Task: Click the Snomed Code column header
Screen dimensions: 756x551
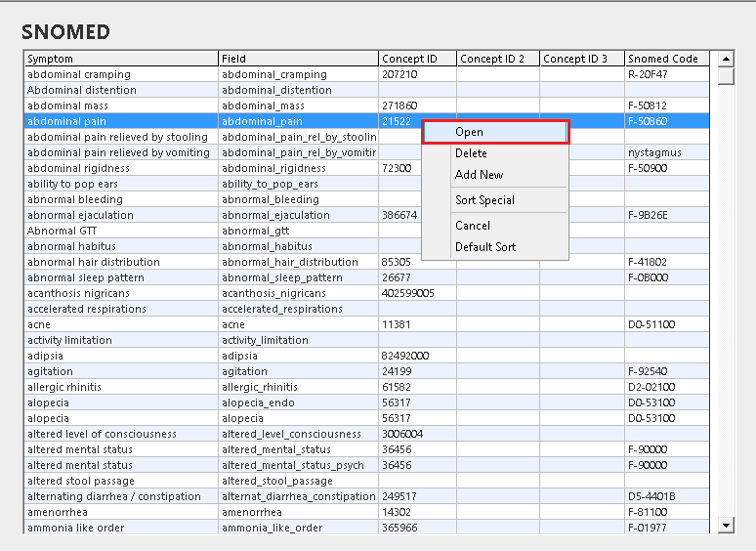Action: tap(667, 59)
